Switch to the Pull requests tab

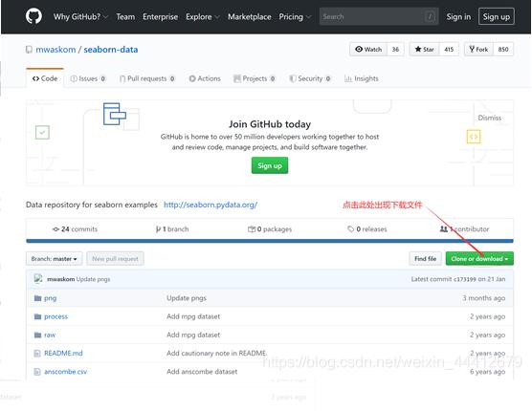pyautogui.click(x=147, y=78)
